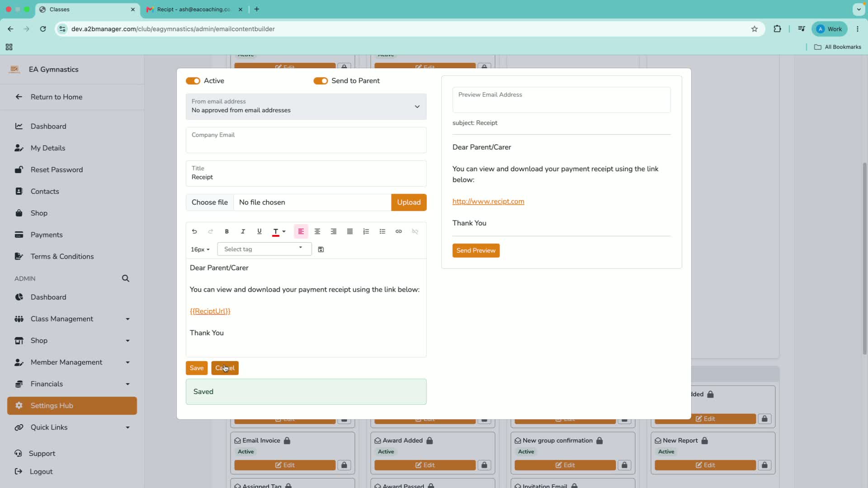Apply bold formatting in editor toolbar
This screenshot has height=488, width=868.
[x=226, y=231]
